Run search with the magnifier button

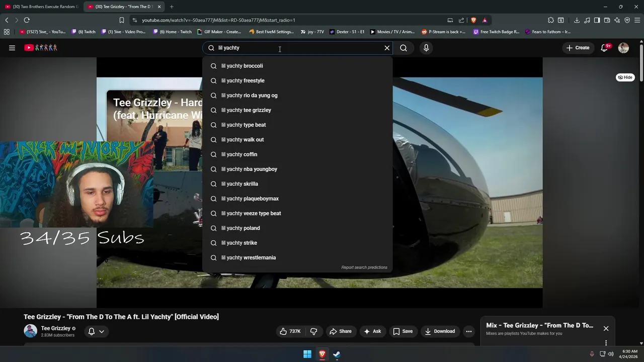(404, 48)
